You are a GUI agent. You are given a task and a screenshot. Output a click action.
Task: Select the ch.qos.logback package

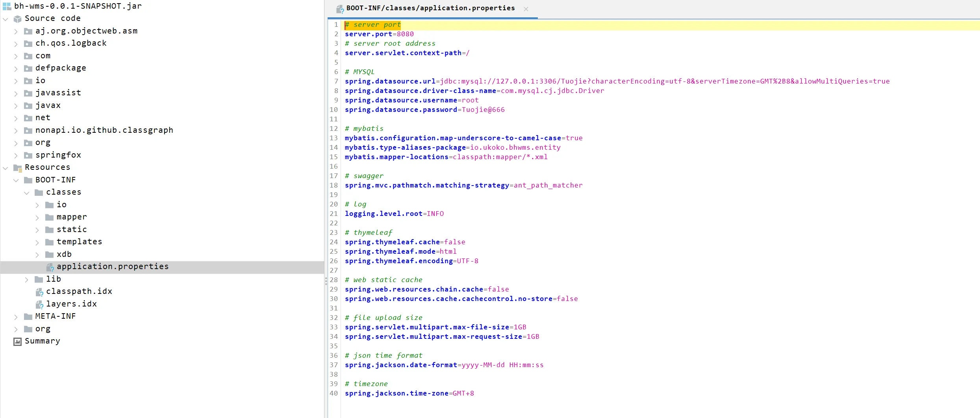pyautogui.click(x=71, y=43)
